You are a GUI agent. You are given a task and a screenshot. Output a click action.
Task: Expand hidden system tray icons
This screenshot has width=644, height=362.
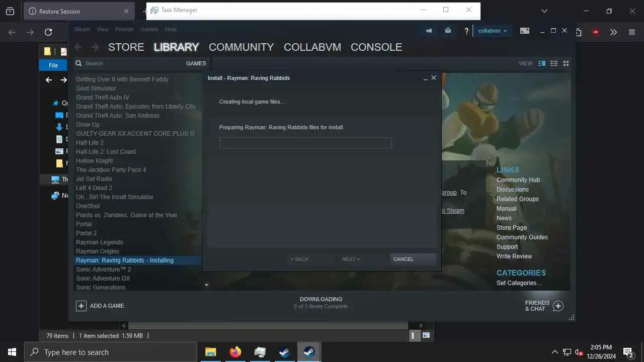pyautogui.click(x=555, y=352)
